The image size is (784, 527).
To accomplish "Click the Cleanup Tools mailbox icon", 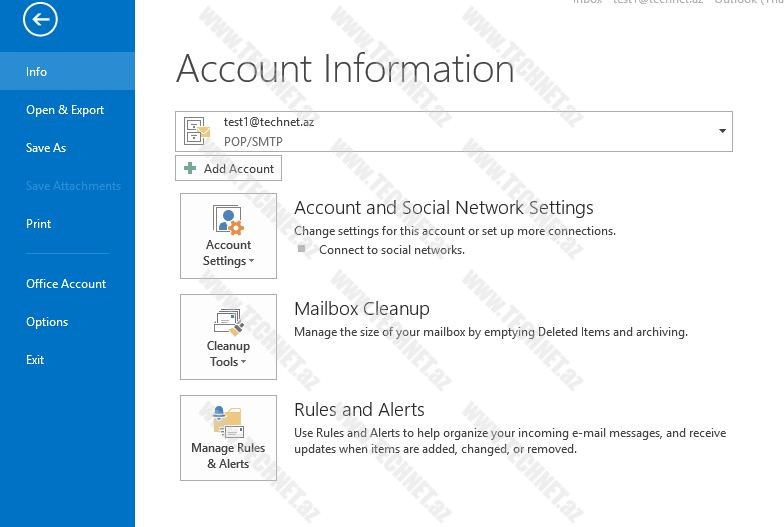I will (x=229, y=321).
